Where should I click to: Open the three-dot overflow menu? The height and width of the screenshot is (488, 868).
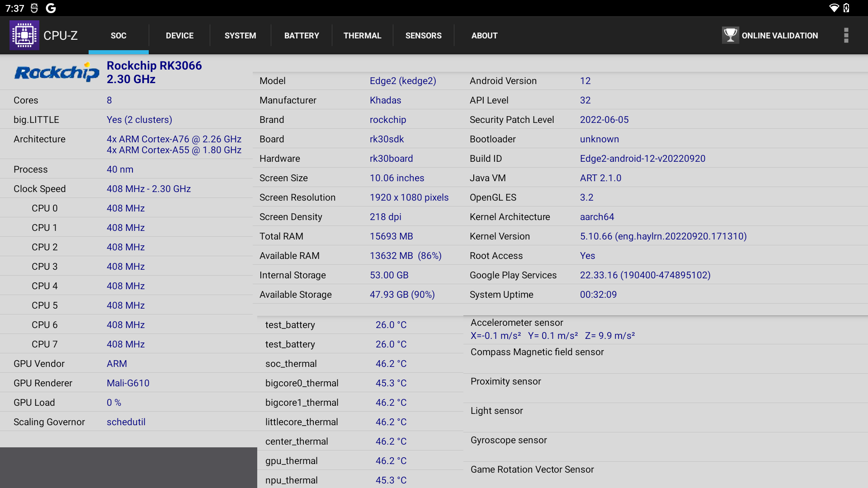coord(846,35)
